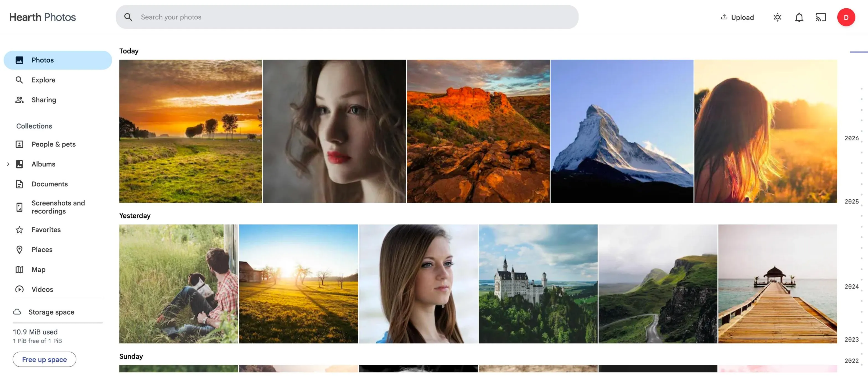Open the Matterhorn mountain photo
This screenshot has width=868, height=376.
coord(622,132)
